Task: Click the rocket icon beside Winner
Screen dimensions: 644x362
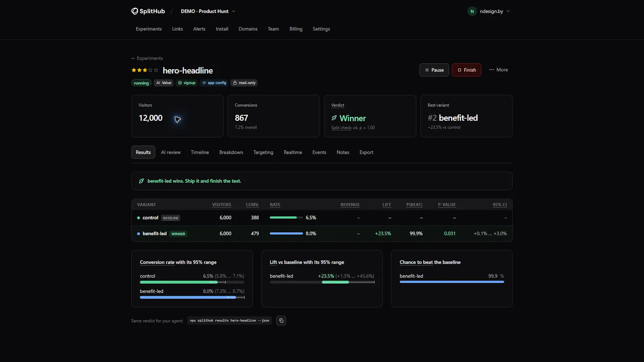Action: (334, 118)
